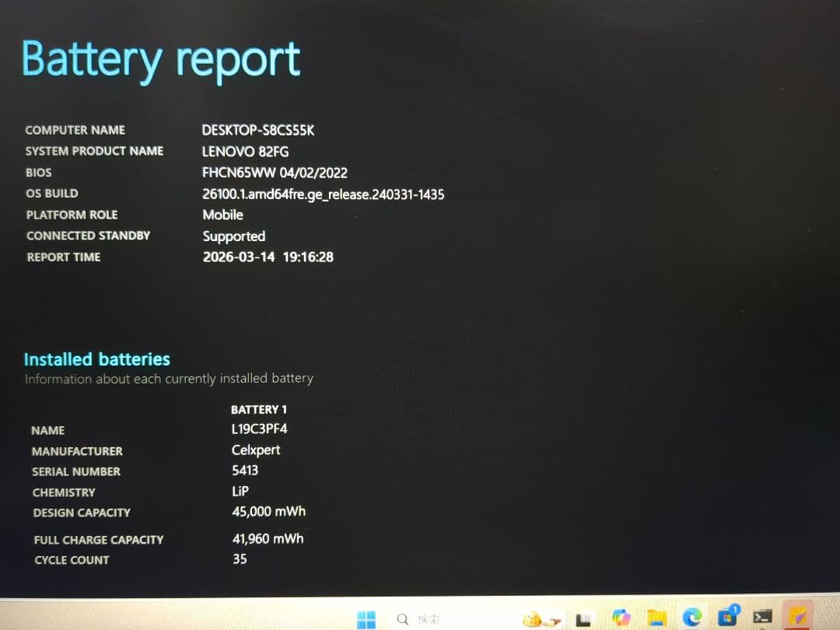
Task: Select the design capacity 45,000 mWh
Action: [x=268, y=511]
